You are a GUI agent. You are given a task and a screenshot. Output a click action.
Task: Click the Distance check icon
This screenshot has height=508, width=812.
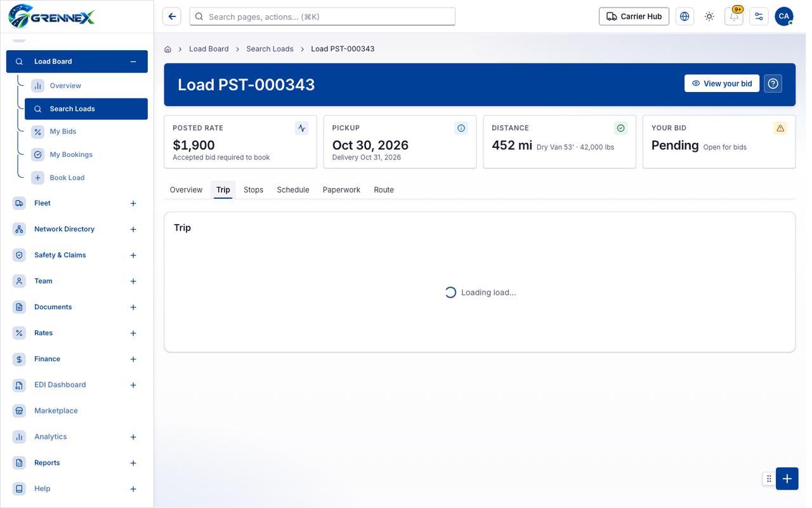[621, 128]
